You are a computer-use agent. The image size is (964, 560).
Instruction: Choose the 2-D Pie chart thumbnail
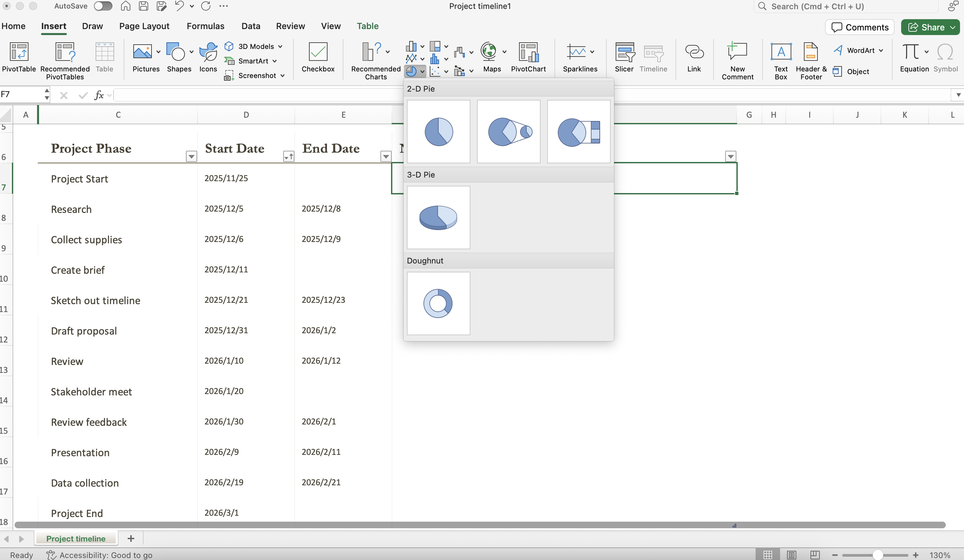438,132
